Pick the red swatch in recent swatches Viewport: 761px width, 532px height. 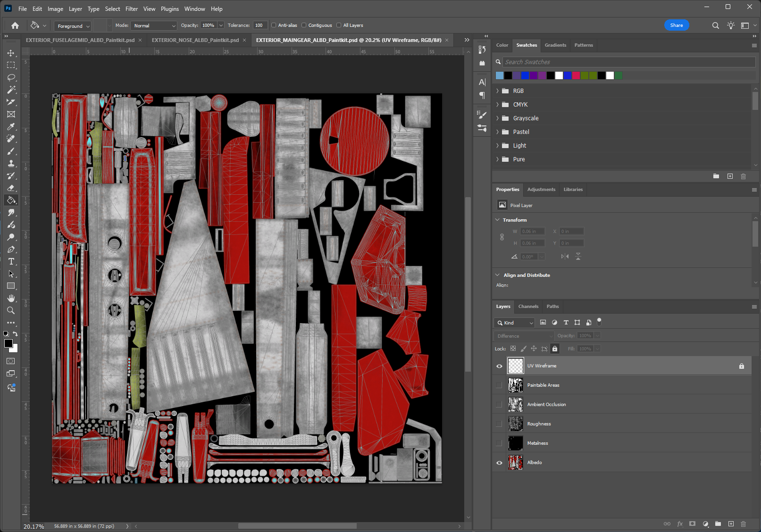(x=576, y=75)
